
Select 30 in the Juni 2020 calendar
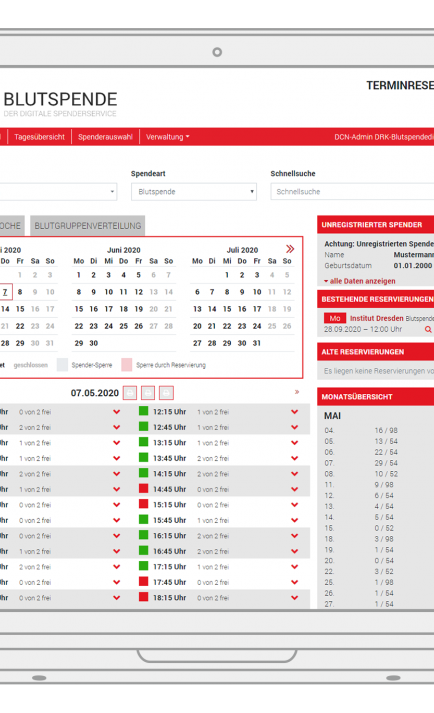click(94, 343)
